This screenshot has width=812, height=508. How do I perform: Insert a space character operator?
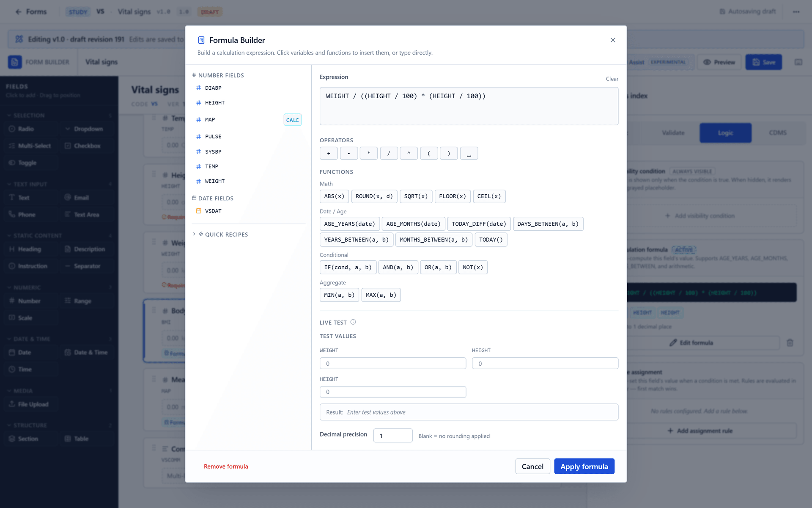coord(469,153)
